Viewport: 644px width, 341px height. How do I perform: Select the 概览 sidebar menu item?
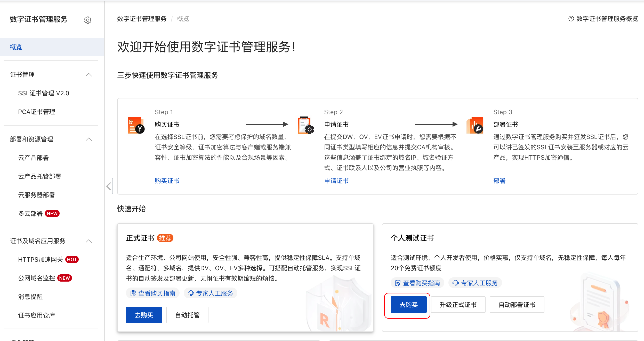coord(16,47)
